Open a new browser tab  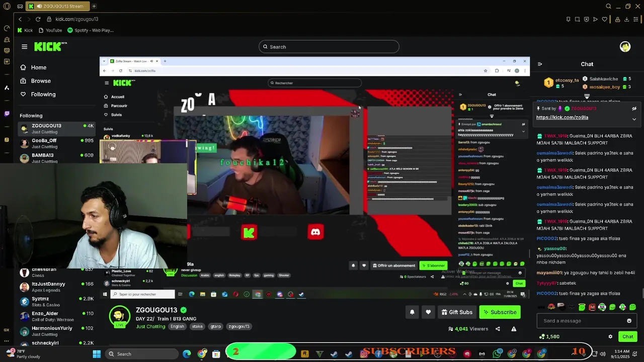click(x=94, y=6)
